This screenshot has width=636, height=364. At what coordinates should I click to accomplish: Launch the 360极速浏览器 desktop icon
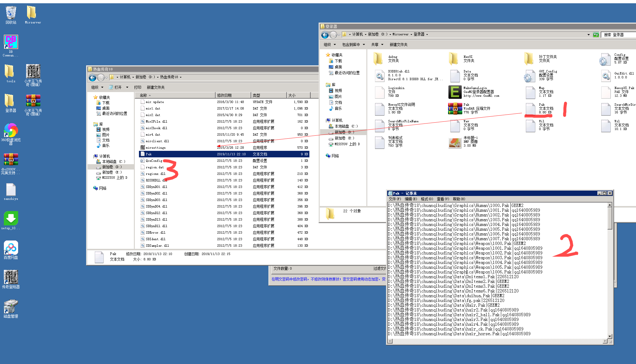[11, 134]
